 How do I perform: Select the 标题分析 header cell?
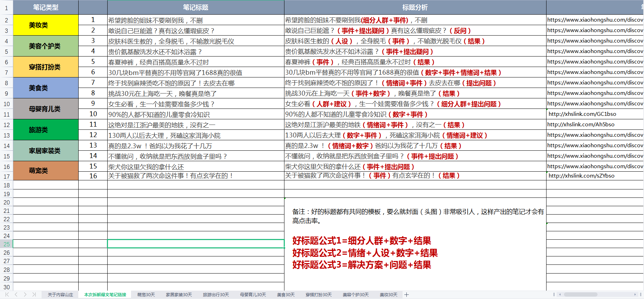pyautogui.click(x=415, y=7)
